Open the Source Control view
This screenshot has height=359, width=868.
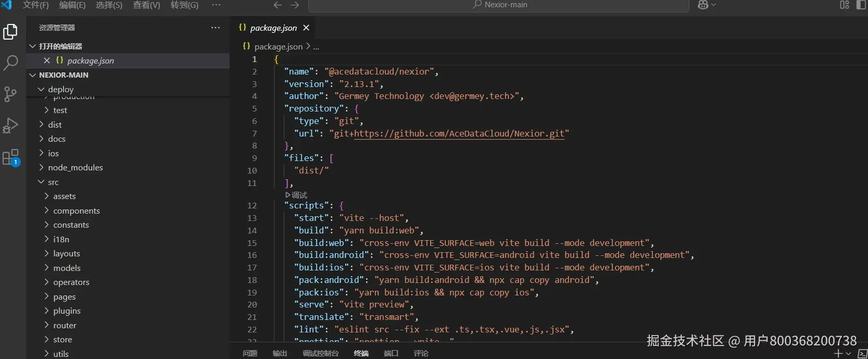tap(10, 94)
